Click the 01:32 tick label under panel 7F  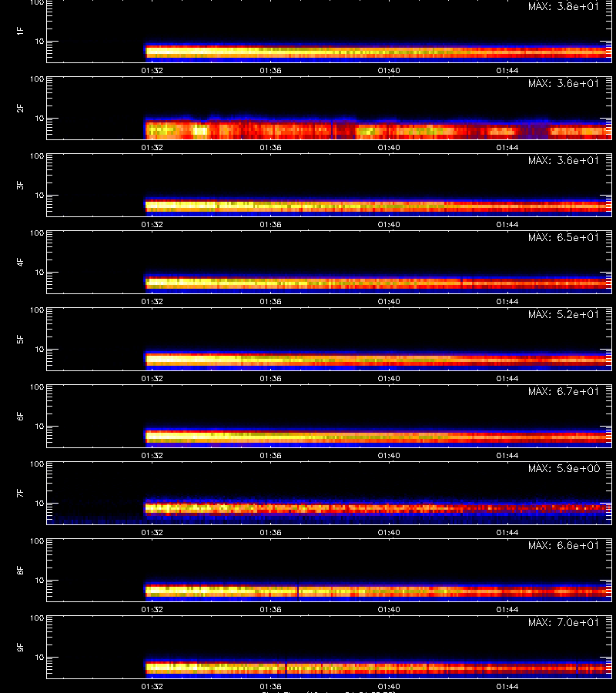pyautogui.click(x=152, y=532)
